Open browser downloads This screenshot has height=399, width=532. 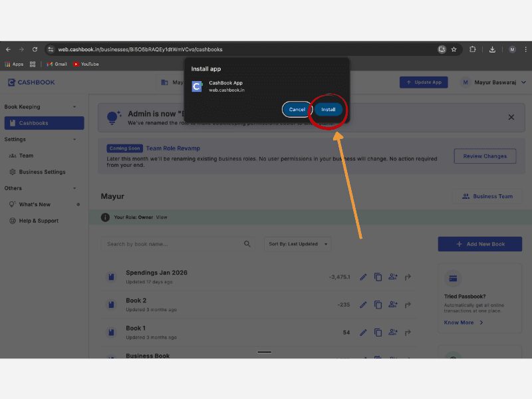(492, 49)
